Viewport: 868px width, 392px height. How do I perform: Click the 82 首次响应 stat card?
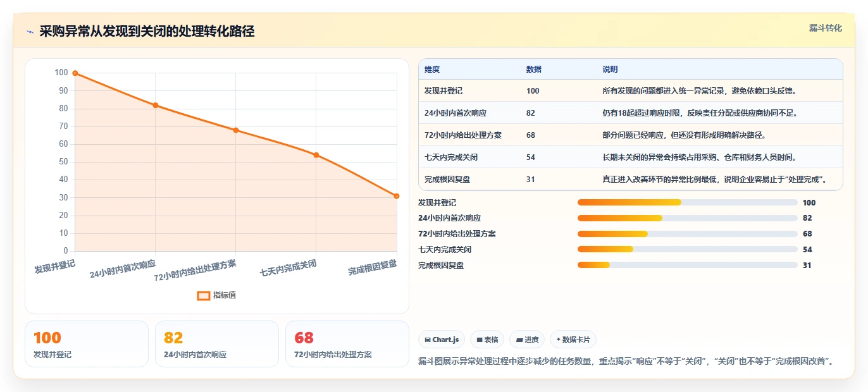pyautogui.click(x=217, y=344)
